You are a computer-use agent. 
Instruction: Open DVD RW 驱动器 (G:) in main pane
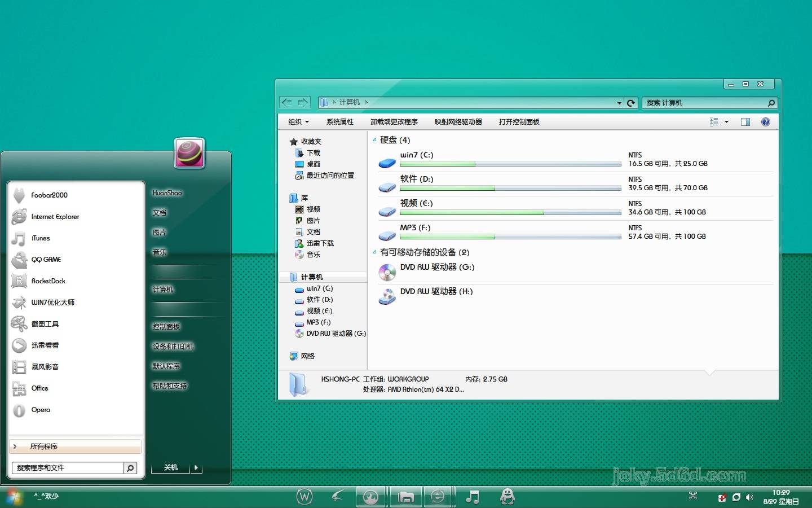pyautogui.click(x=575, y=272)
